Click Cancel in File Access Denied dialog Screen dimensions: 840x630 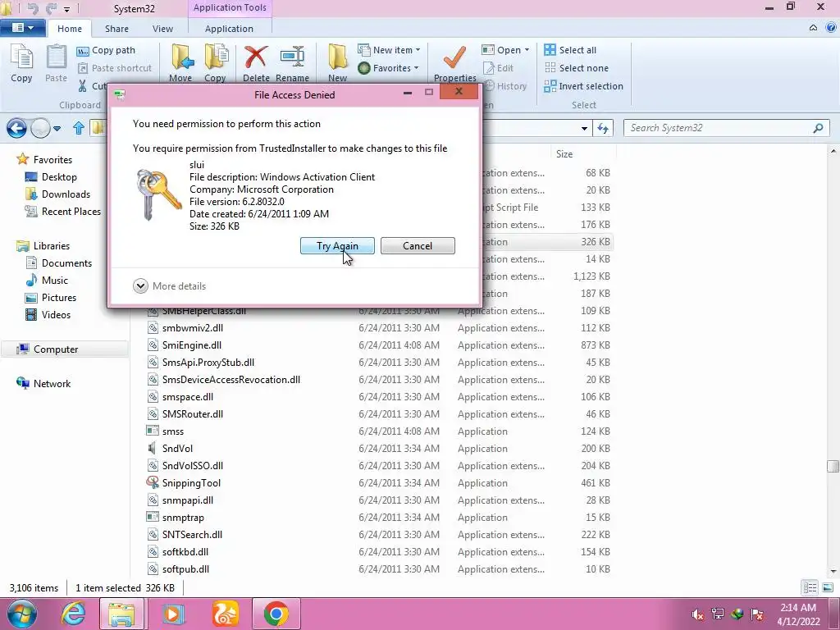click(x=418, y=246)
